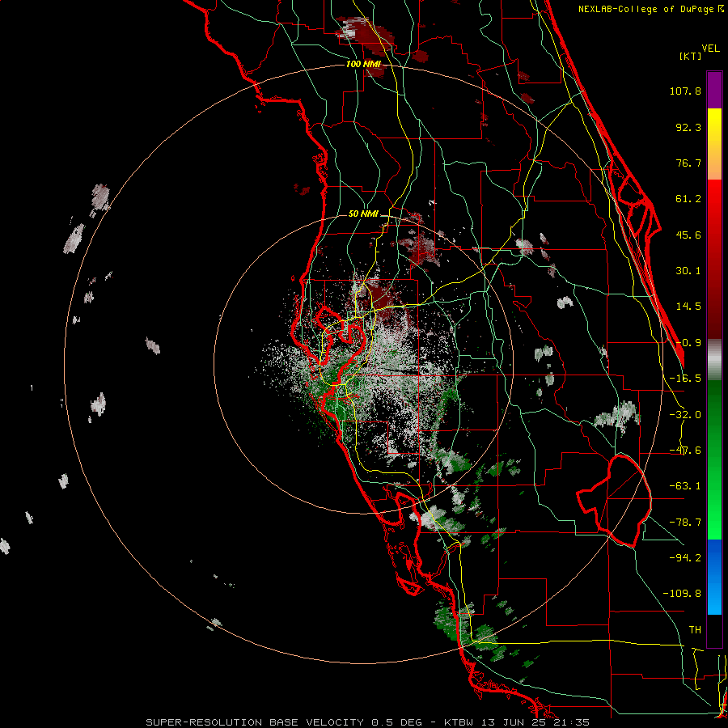Select the 76.7 legend value
The height and width of the screenshot is (728, 728).
688,163
